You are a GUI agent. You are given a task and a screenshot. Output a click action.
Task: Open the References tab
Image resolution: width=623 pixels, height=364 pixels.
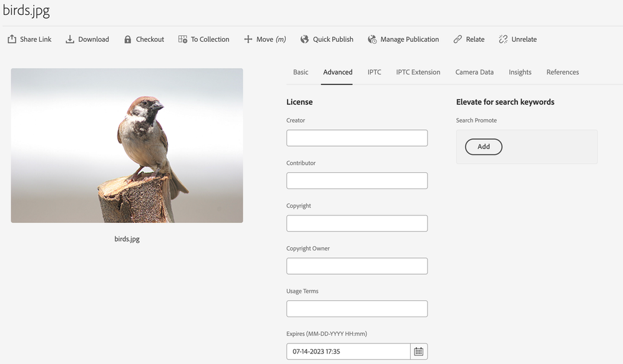point(562,72)
